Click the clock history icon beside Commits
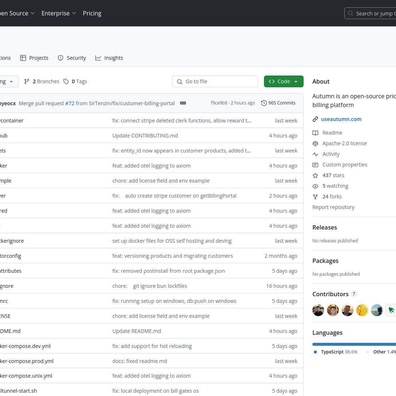The height and width of the screenshot is (396, 396). tap(264, 103)
